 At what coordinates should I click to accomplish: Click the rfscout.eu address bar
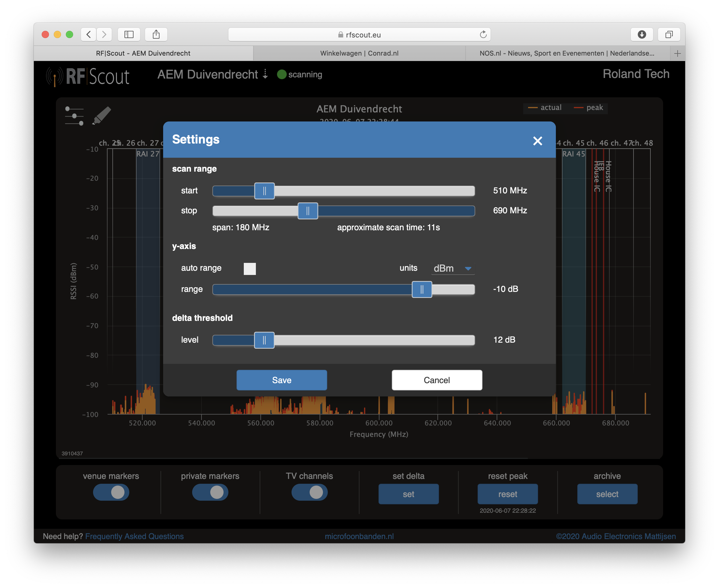point(359,34)
